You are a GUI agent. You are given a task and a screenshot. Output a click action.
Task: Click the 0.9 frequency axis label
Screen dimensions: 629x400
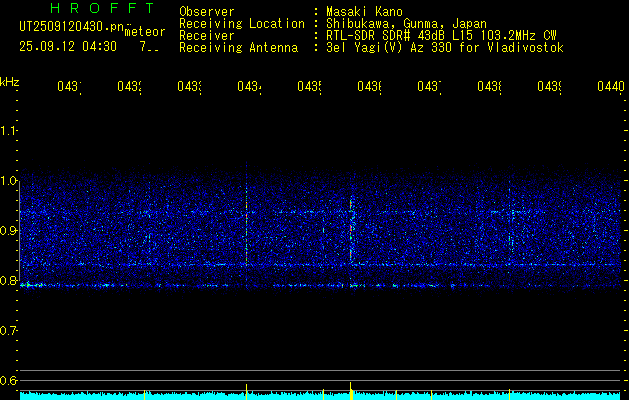point(8,231)
